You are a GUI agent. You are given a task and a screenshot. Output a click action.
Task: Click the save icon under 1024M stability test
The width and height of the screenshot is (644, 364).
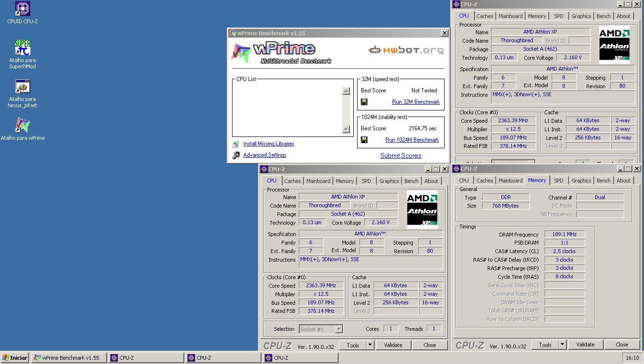pos(364,140)
